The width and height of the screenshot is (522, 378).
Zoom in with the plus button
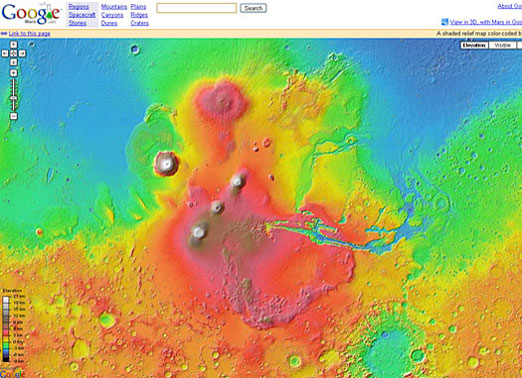13,73
